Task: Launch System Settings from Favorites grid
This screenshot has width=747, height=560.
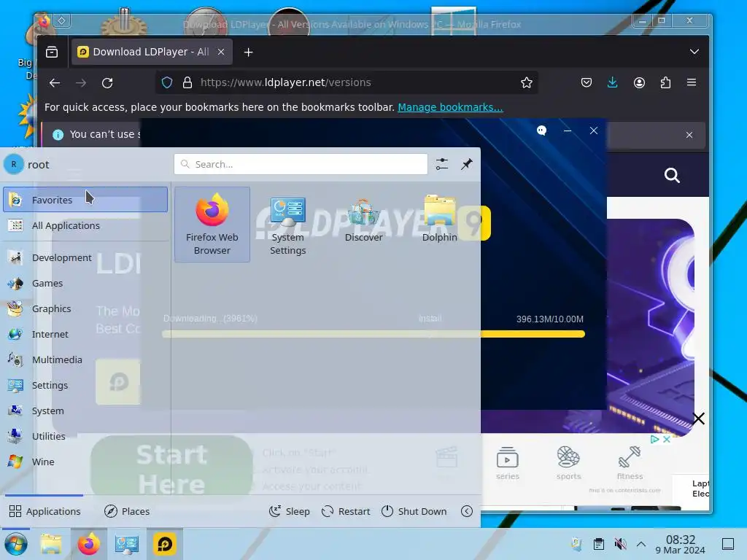Action: [x=287, y=225]
